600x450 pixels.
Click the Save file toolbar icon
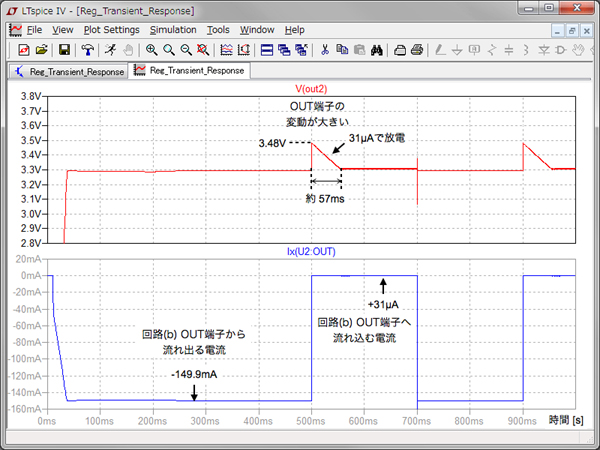coord(64,49)
